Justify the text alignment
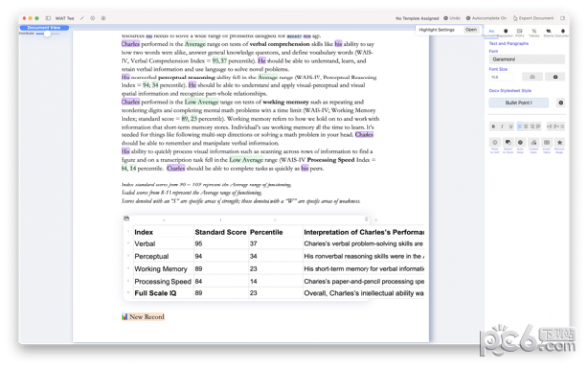This screenshot has height=368, width=588. 538,127
